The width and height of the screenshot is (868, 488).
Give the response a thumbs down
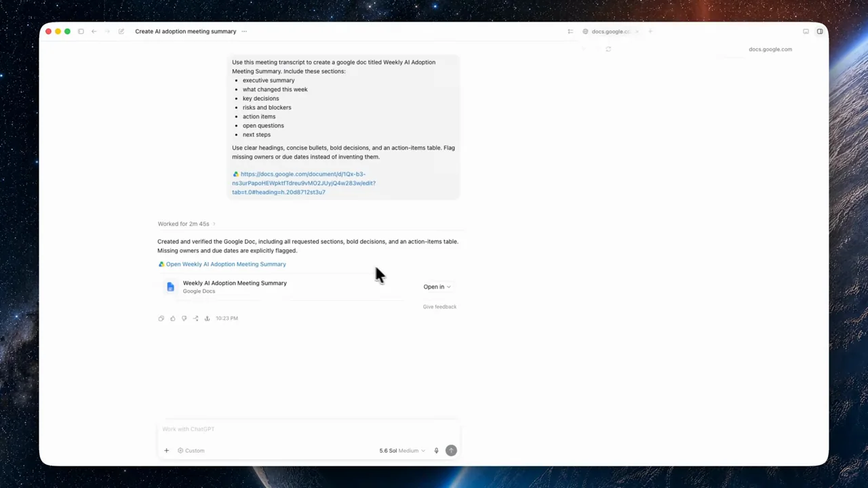click(x=184, y=318)
